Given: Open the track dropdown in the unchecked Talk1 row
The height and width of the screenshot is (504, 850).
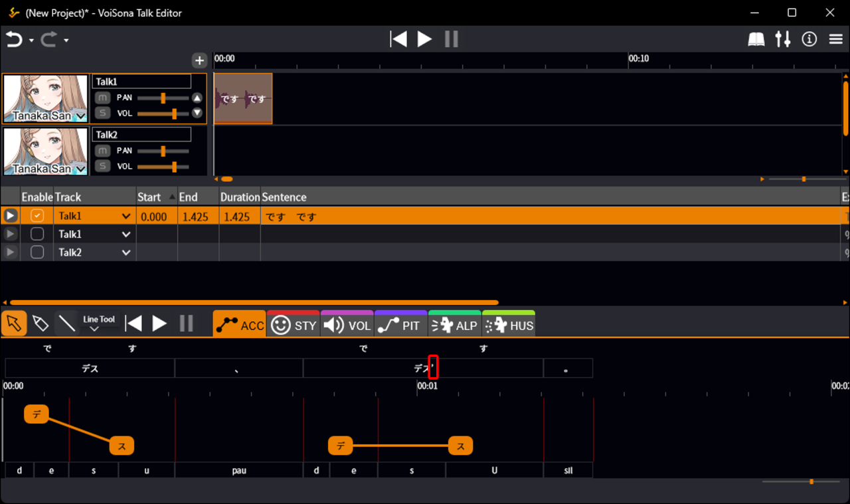Looking at the screenshot, I should [126, 234].
